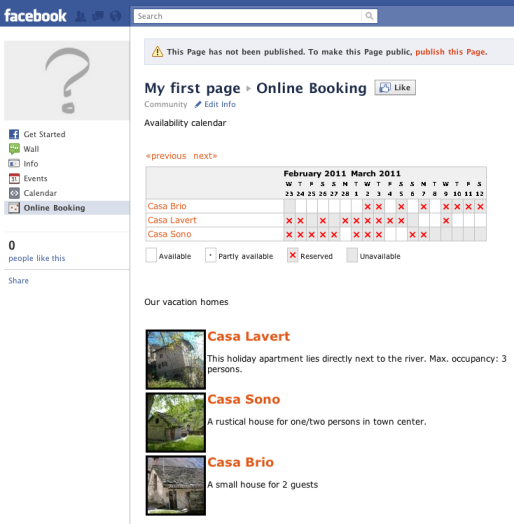Select Casa Lavert cell for March 7
The image size is (514, 524).
pyautogui.click(x=423, y=221)
